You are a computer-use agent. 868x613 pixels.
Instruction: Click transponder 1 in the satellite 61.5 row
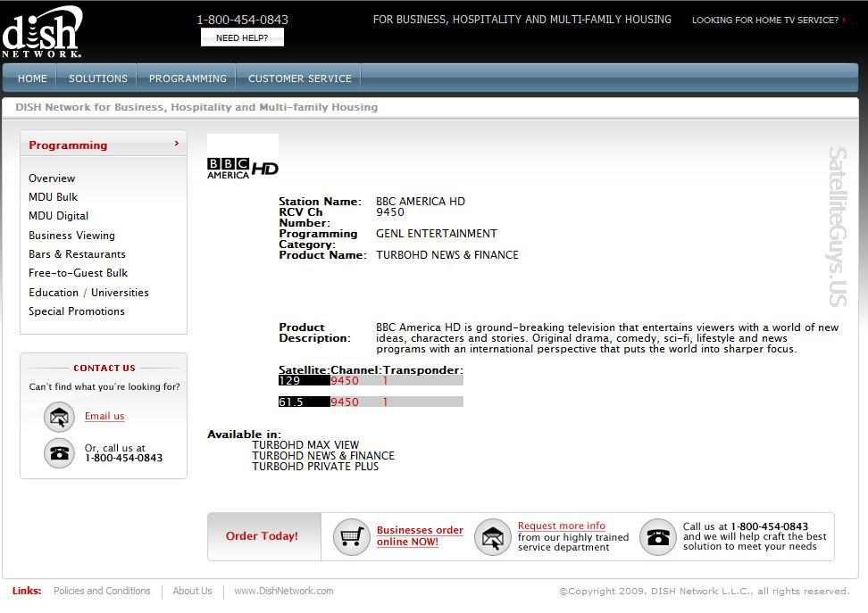[x=385, y=402]
